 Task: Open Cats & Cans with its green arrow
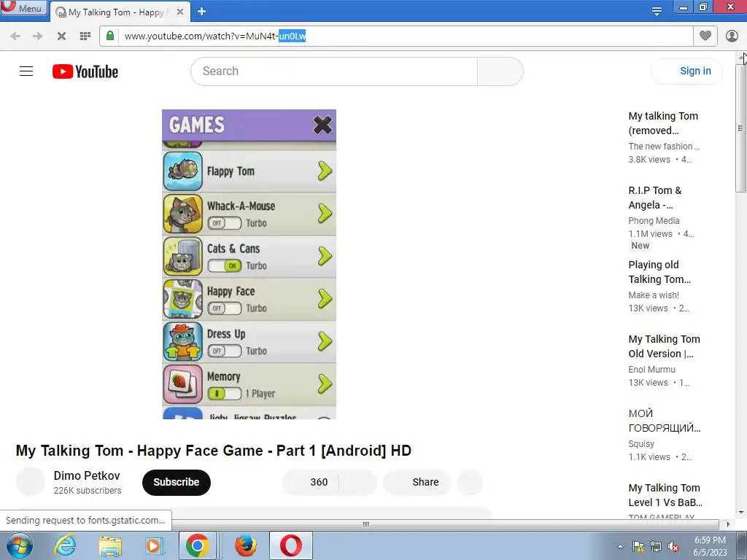tap(325, 256)
